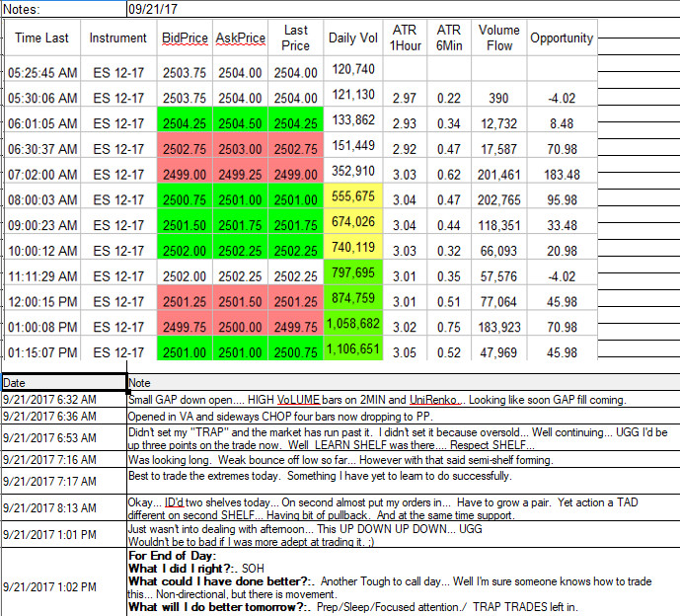Select the ATR 6Min value 0.22
The height and width of the screenshot is (616, 680).
[449, 94]
